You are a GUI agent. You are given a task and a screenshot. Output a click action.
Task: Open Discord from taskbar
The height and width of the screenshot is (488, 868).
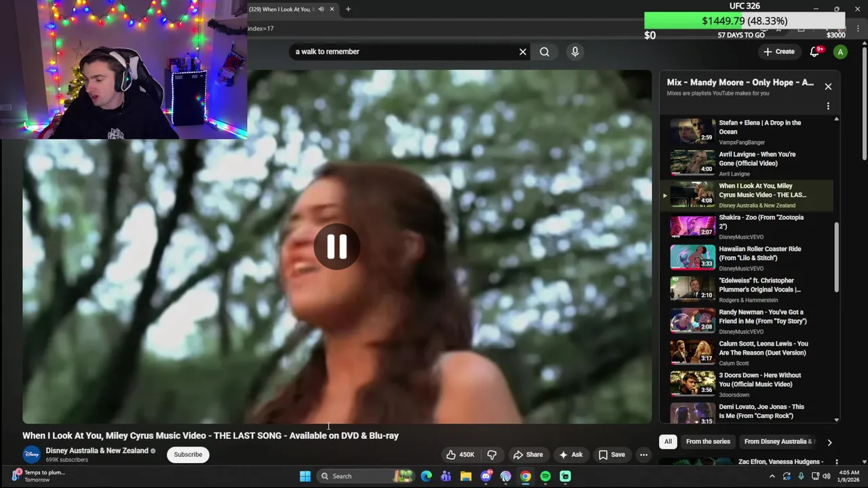coord(486,476)
